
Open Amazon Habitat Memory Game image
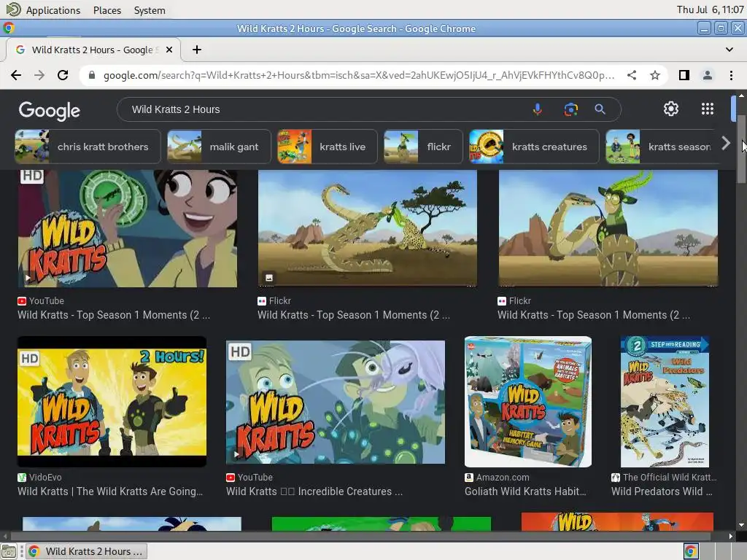click(528, 402)
